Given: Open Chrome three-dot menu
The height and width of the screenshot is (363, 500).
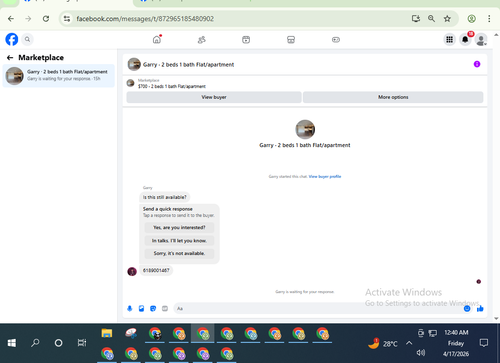Looking at the screenshot, I should (489, 19).
